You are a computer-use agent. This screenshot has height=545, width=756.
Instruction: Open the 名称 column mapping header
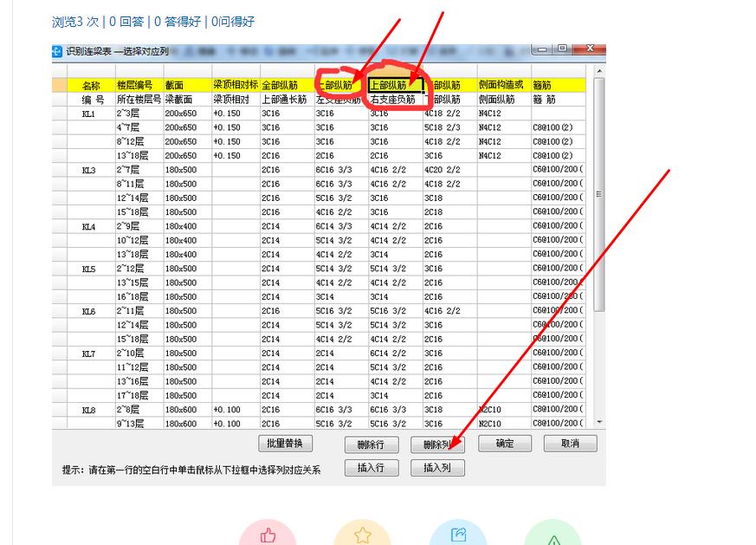pyautogui.click(x=91, y=86)
